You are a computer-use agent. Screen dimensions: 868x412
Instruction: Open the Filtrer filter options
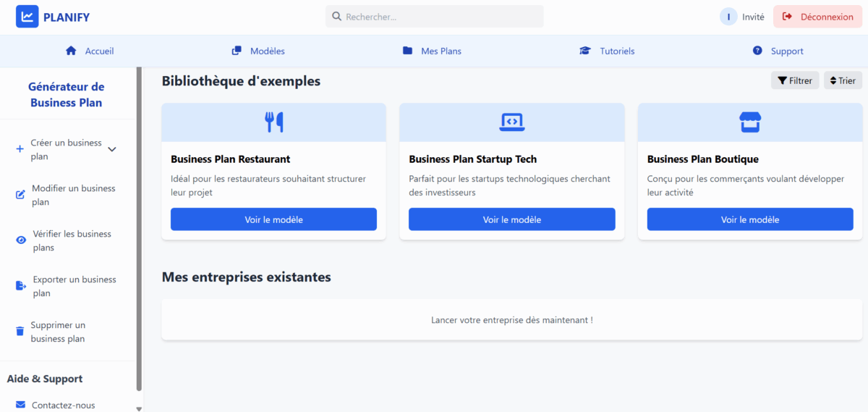tap(795, 80)
